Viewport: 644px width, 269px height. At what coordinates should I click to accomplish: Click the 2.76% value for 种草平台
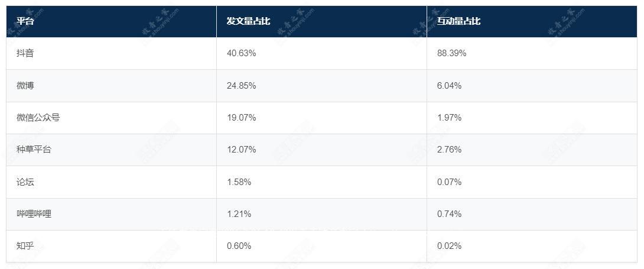[x=449, y=150]
